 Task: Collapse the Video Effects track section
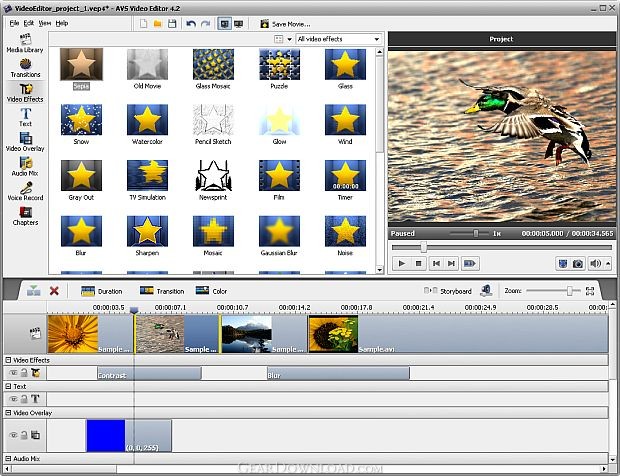[8, 360]
